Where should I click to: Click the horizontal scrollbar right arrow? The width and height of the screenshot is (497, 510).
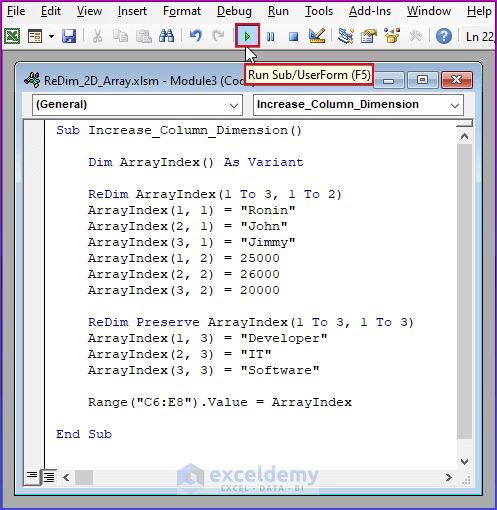tap(449, 478)
